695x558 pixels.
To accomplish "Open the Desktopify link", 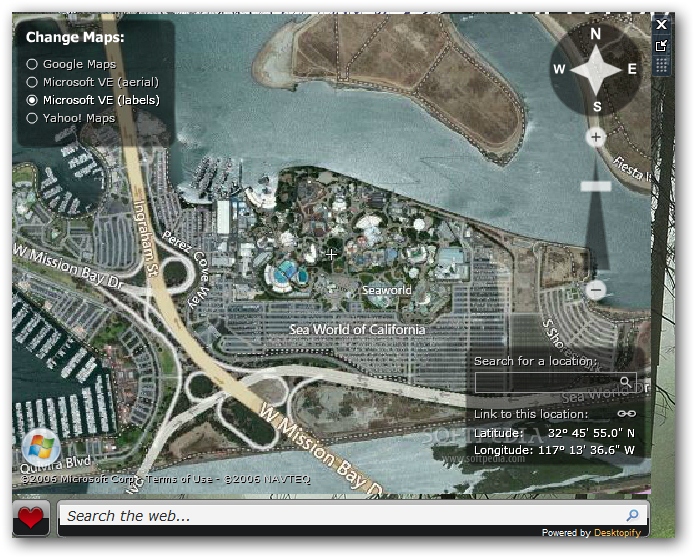I will coord(617,533).
